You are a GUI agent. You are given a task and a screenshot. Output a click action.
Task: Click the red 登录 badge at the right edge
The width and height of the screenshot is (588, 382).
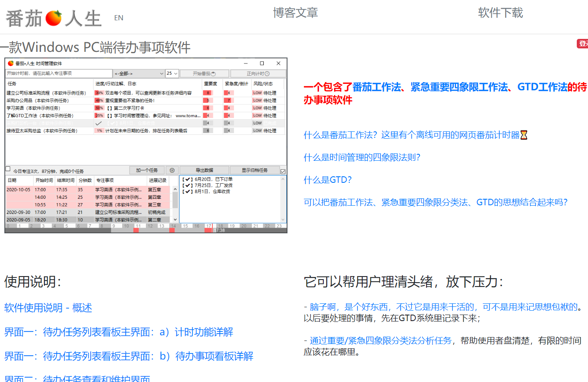pyautogui.click(x=583, y=44)
